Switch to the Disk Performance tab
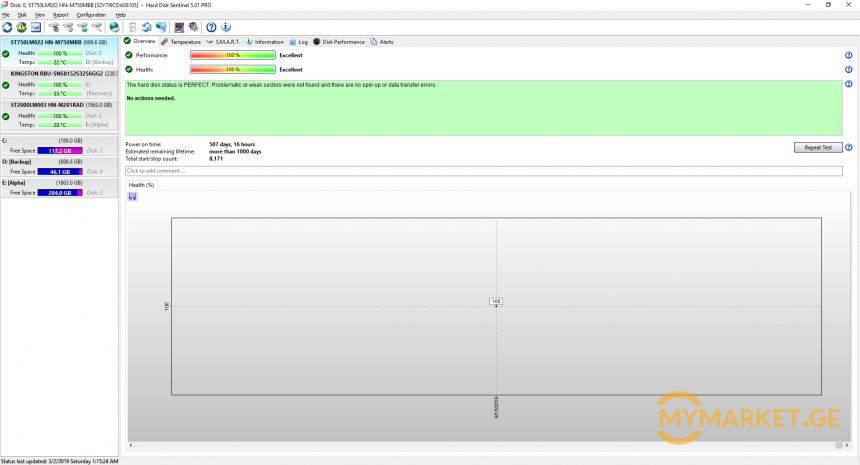 pyautogui.click(x=338, y=42)
